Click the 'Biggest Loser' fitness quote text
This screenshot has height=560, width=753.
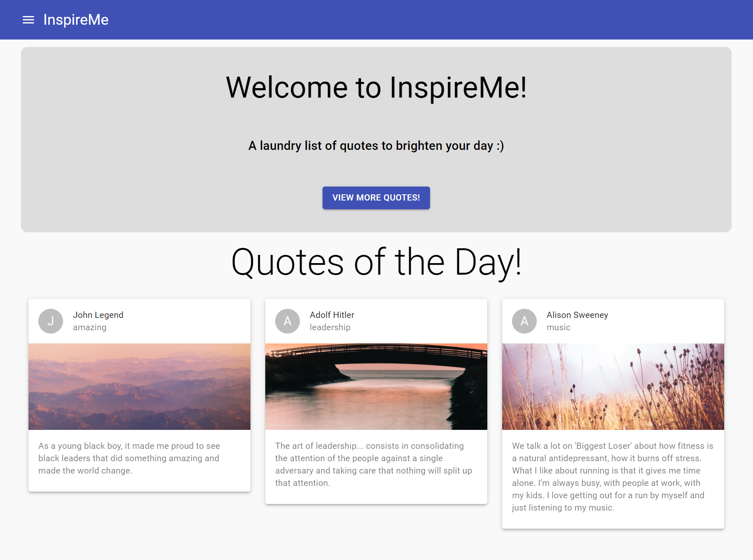tap(613, 477)
